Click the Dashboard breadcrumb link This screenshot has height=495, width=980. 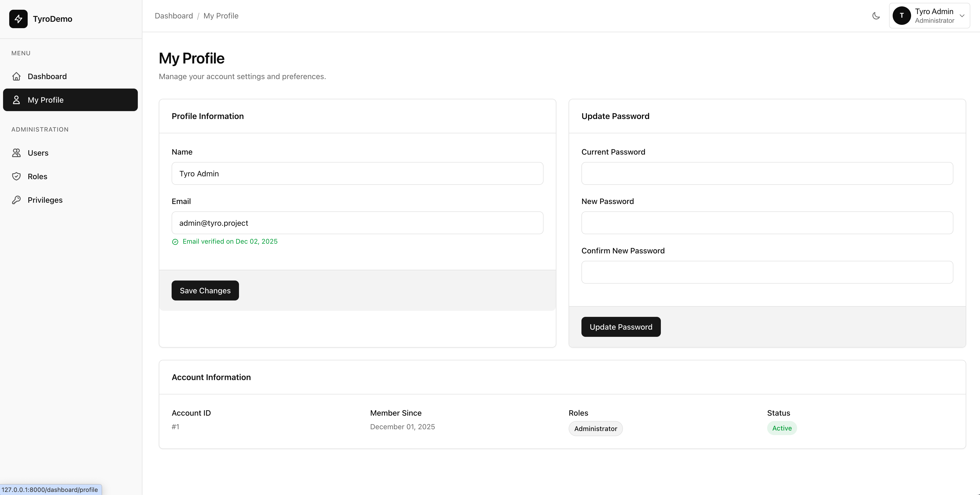[174, 16]
